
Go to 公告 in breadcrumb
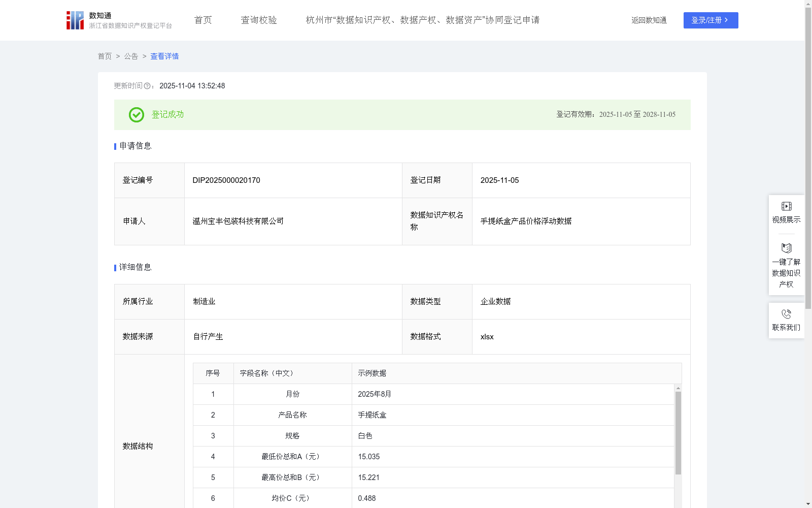point(131,56)
